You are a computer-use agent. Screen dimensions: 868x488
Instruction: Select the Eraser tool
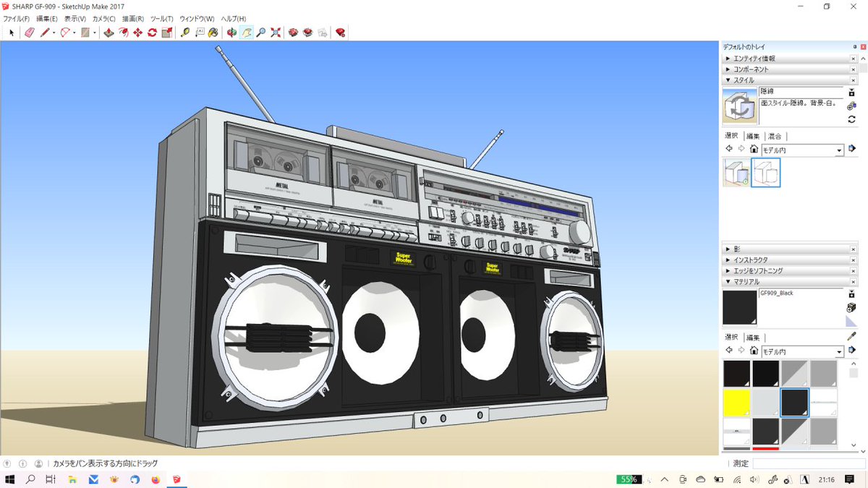[x=30, y=33]
